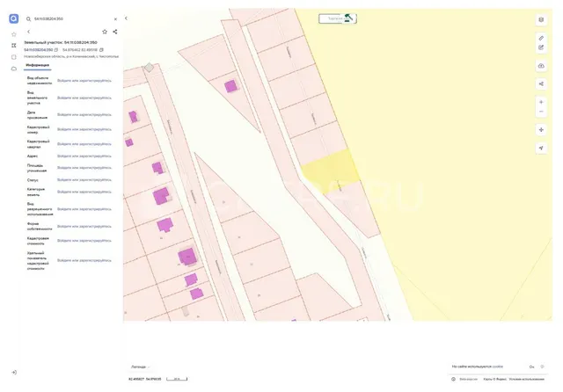Click login link for Кадастровый квартал
This screenshot has width=563, height=392.
click(x=84, y=144)
